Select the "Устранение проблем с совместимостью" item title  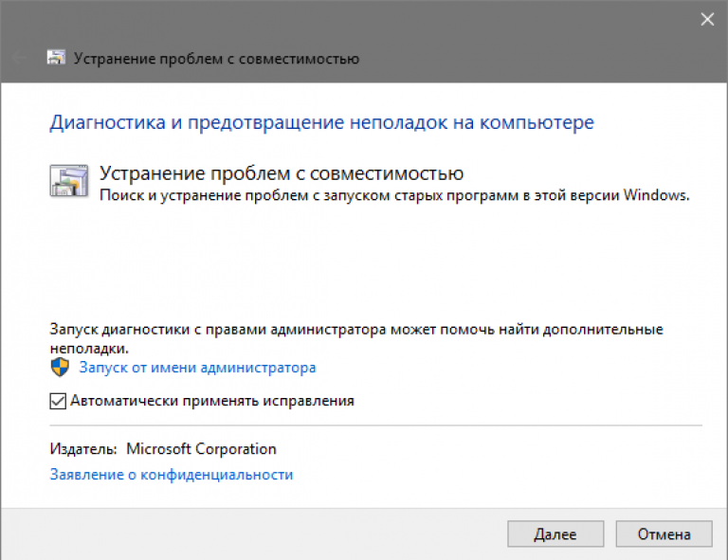point(282,173)
